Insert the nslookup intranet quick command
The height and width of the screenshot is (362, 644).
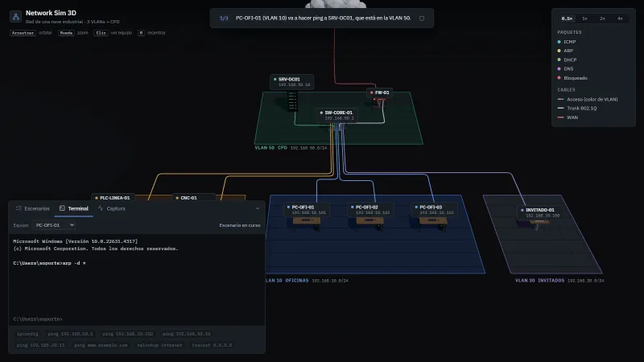click(x=159, y=345)
